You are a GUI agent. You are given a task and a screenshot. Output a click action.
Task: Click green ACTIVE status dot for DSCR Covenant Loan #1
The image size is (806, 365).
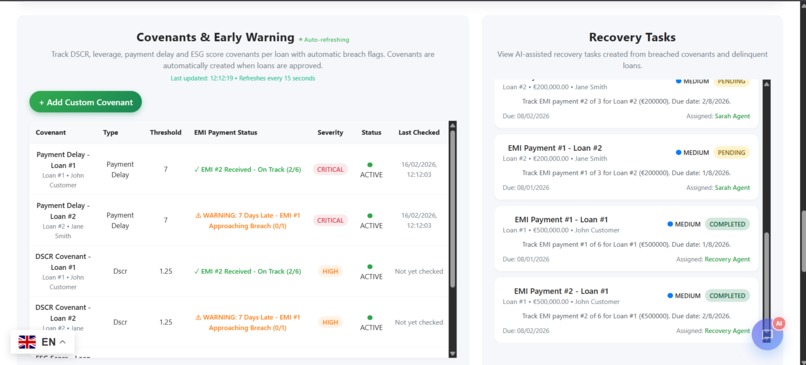370,267
